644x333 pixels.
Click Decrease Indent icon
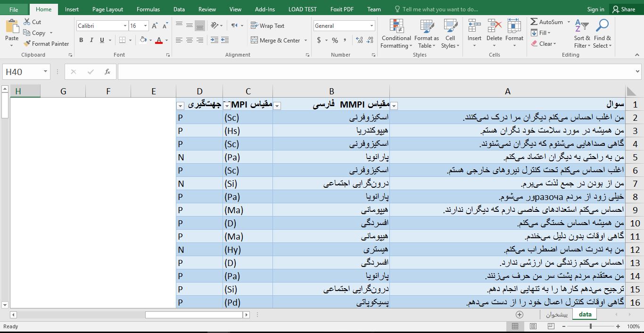(215, 40)
